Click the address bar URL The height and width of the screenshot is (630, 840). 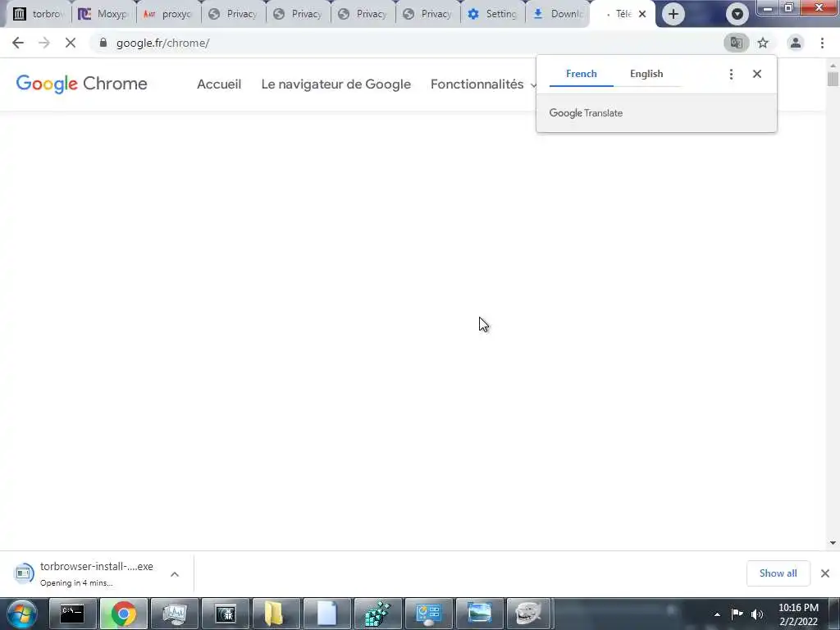point(163,43)
